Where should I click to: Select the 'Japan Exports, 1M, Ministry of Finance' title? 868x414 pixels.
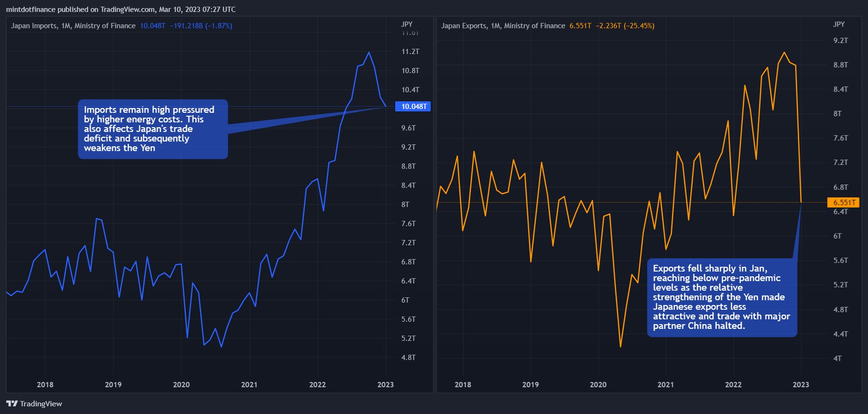(503, 26)
